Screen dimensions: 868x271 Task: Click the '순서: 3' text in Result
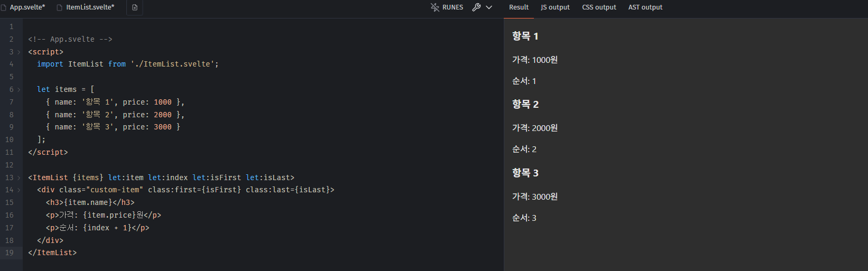coord(524,218)
